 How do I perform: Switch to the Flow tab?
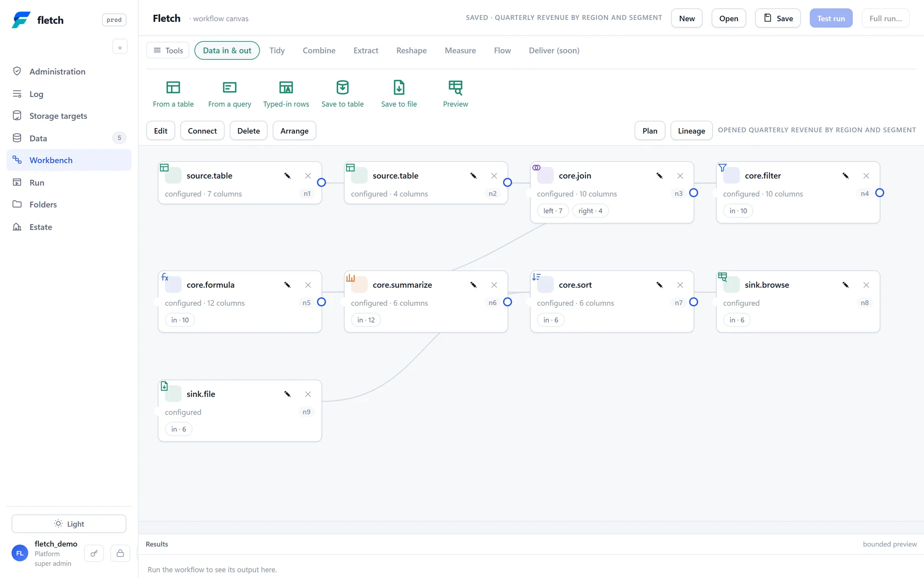502,50
